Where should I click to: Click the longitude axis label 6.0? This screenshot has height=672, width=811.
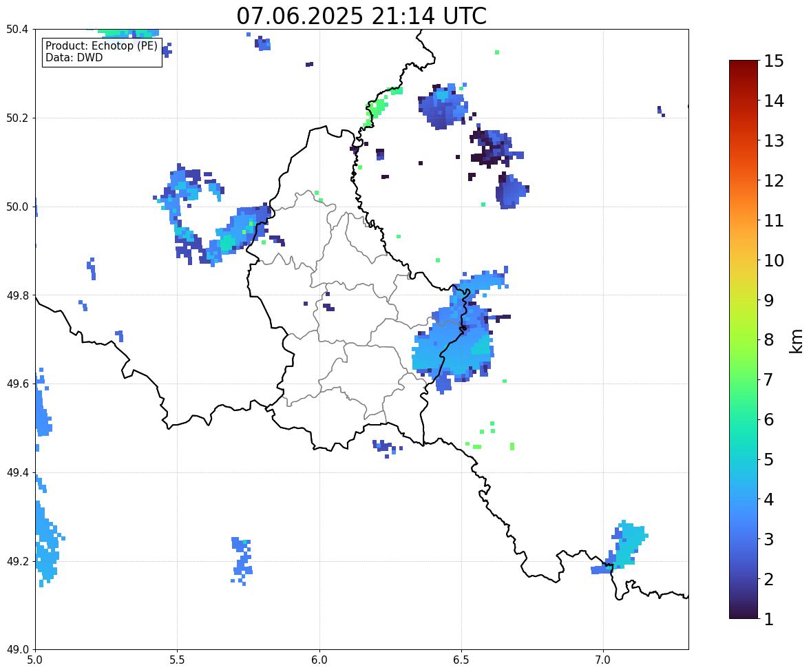(319, 660)
